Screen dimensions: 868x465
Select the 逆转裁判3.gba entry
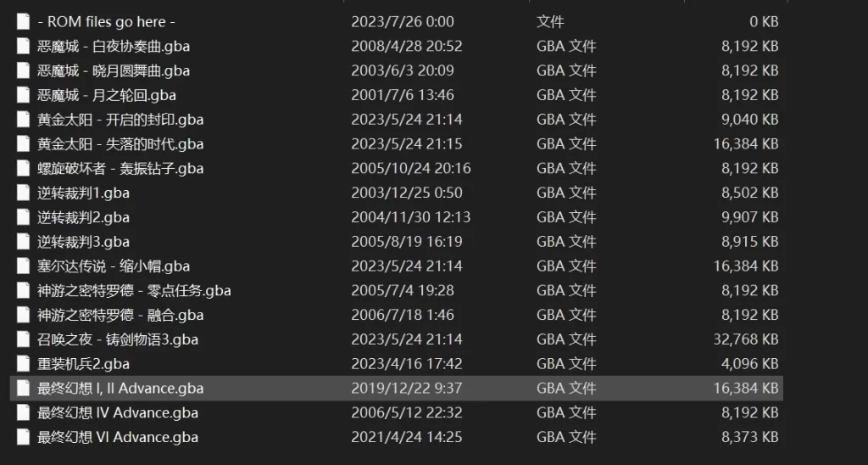(83, 242)
